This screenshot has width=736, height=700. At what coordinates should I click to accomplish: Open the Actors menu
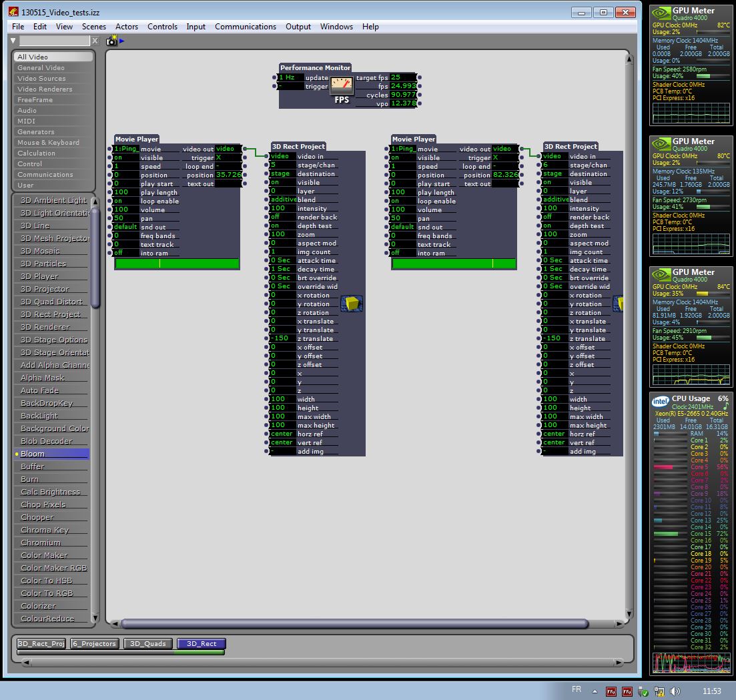(127, 27)
